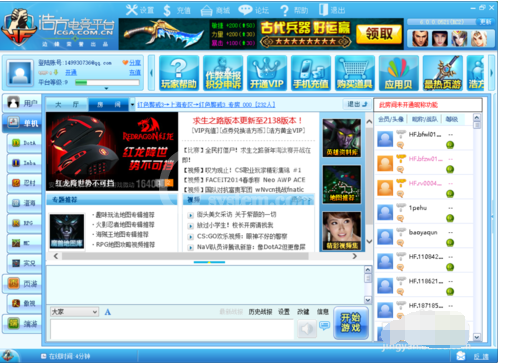Open the 应用贝 app tile
This screenshot has width=511, height=363.
[x=399, y=73]
